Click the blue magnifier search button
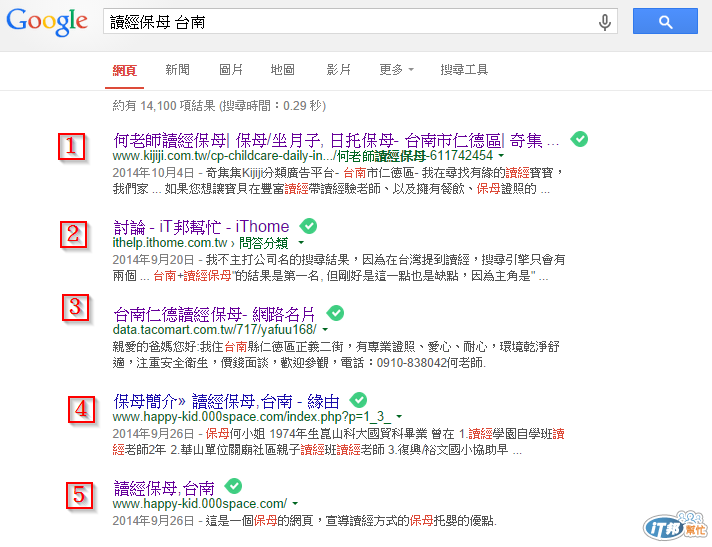The image size is (712, 547). 665,21
